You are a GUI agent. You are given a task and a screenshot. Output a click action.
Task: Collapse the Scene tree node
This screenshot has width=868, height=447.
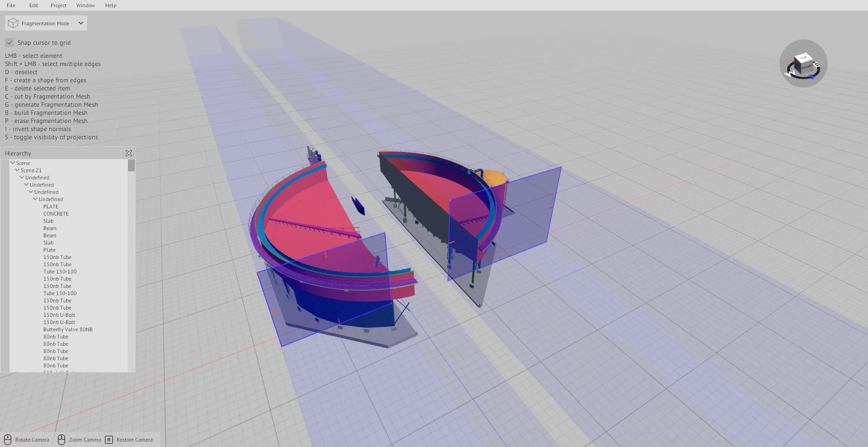coord(13,163)
